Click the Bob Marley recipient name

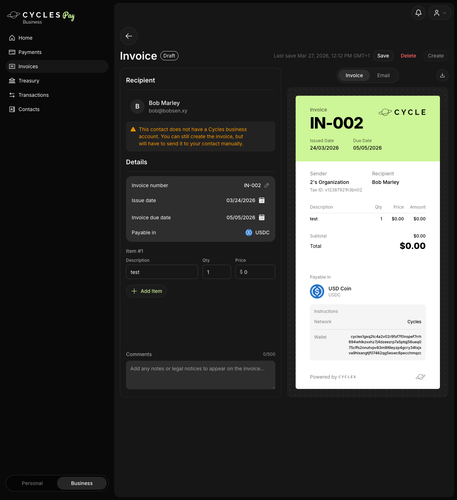(164, 103)
